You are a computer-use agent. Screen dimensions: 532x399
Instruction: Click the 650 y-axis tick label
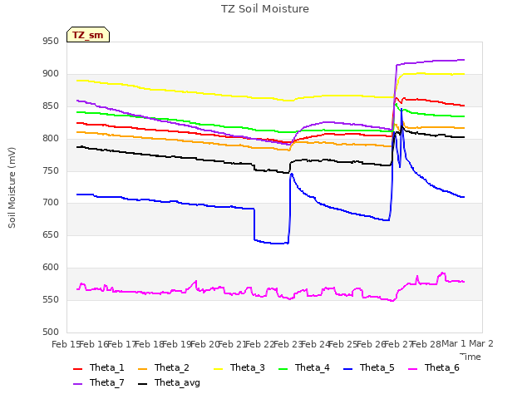(x=51, y=234)
